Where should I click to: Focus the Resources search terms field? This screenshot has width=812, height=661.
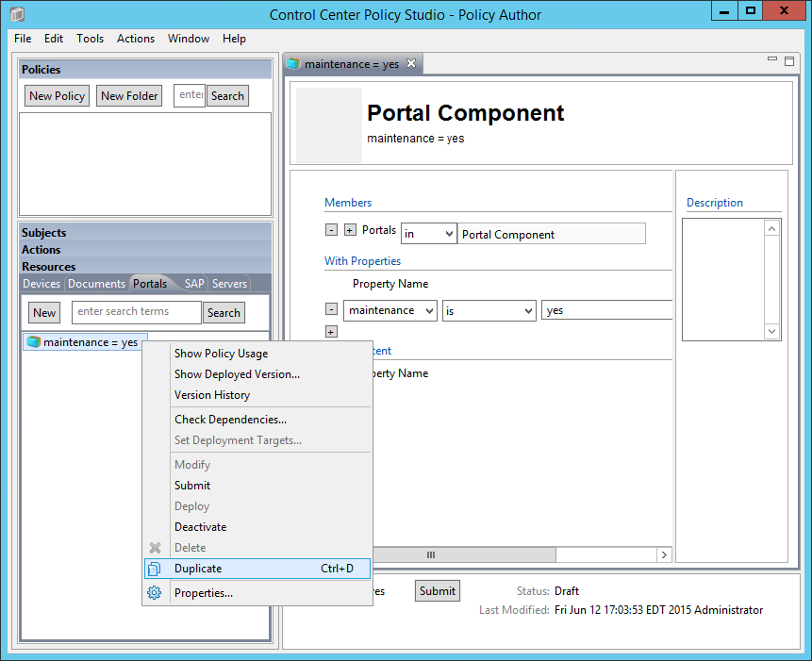tap(137, 312)
